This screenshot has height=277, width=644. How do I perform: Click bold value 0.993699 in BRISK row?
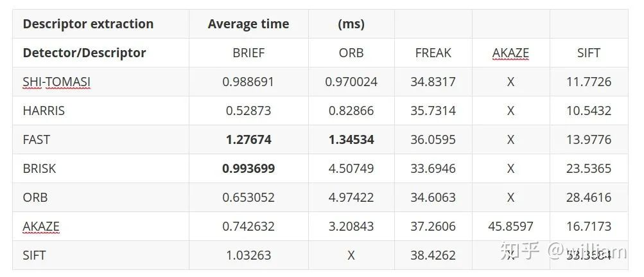pyautogui.click(x=248, y=168)
